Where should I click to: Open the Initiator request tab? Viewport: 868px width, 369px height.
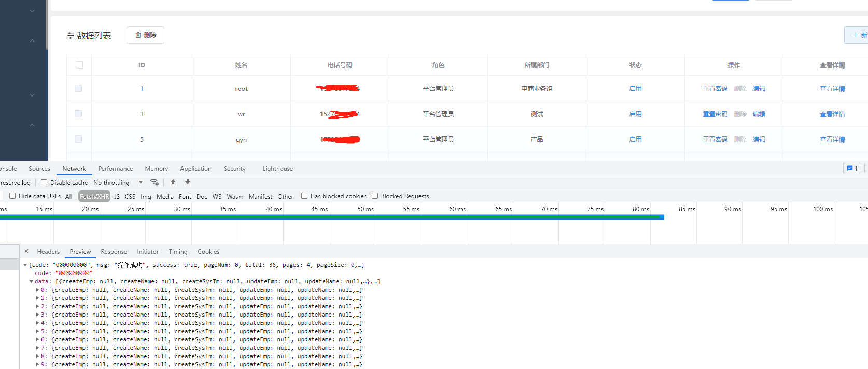148,252
